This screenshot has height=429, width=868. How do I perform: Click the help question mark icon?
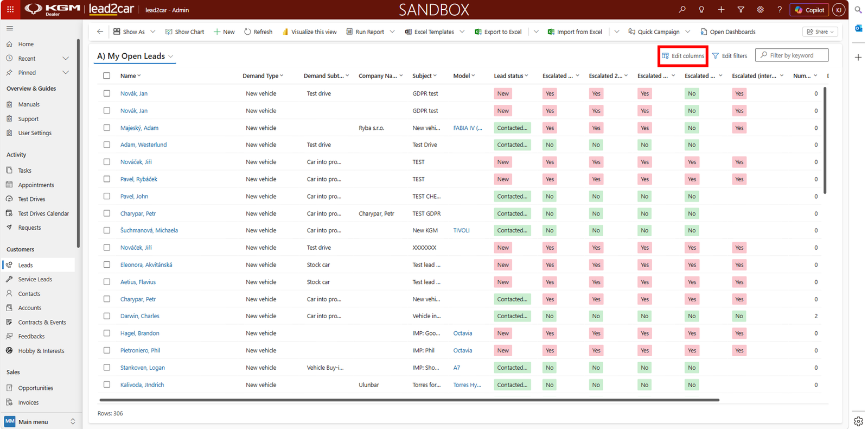click(780, 9)
